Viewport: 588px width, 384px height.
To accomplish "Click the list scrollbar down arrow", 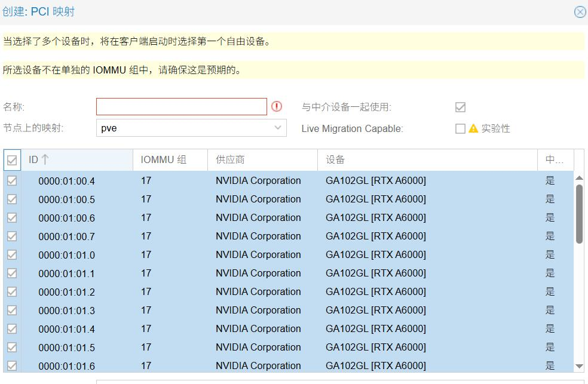I will [579, 367].
